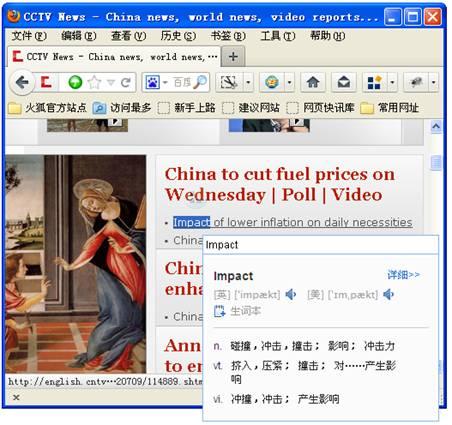Open the home page via house icon
The image size is (452, 425).
313,82
